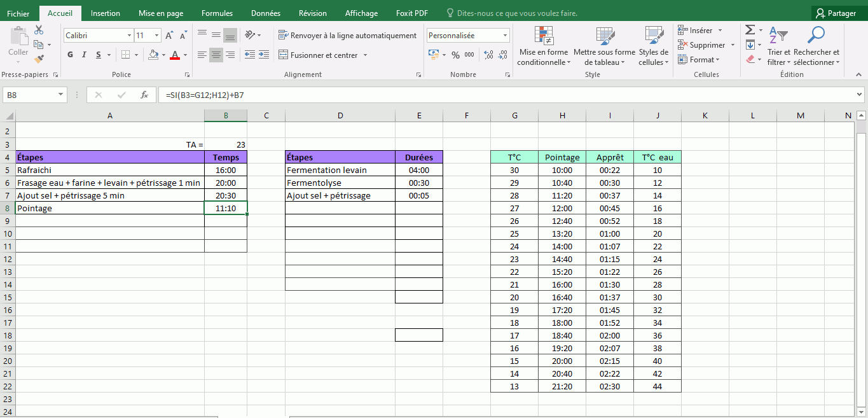This screenshot has width=868, height=418.
Task: Click the red font color button
Action: tap(175, 55)
